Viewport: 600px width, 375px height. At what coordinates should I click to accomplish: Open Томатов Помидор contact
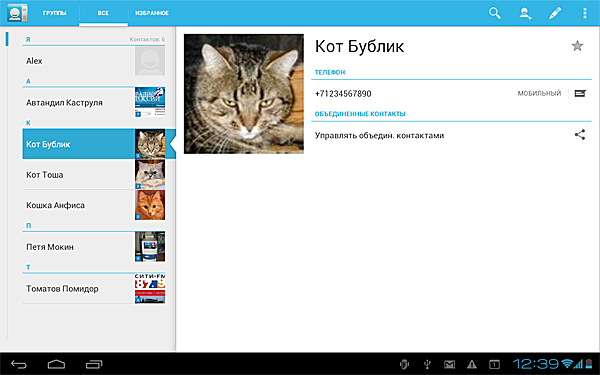tap(94, 289)
